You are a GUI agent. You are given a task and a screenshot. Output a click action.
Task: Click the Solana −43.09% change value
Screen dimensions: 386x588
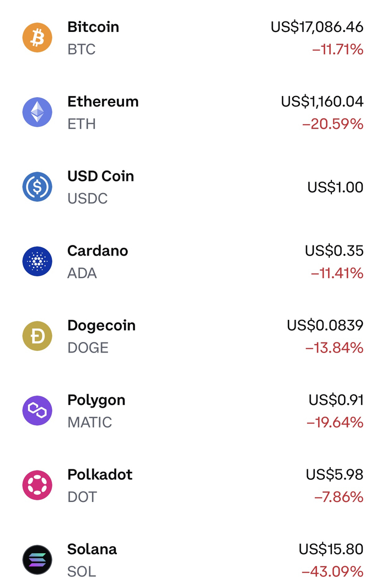(331, 571)
